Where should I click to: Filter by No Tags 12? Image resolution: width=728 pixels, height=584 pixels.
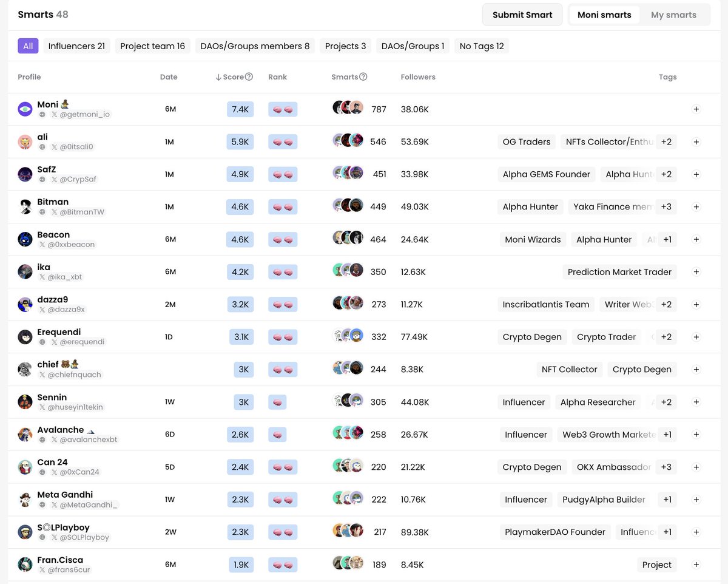pyautogui.click(x=482, y=46)
